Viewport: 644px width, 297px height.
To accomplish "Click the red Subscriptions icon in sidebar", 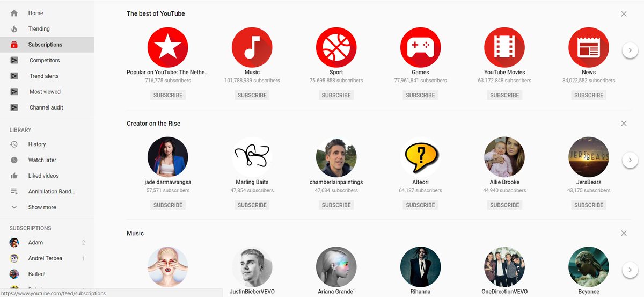I will [14, 45].
